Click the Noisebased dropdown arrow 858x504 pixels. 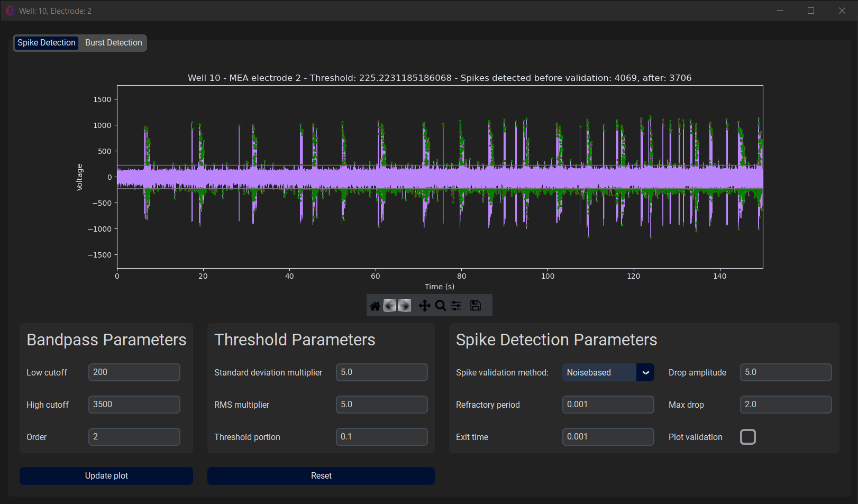[x=645, y=372]
